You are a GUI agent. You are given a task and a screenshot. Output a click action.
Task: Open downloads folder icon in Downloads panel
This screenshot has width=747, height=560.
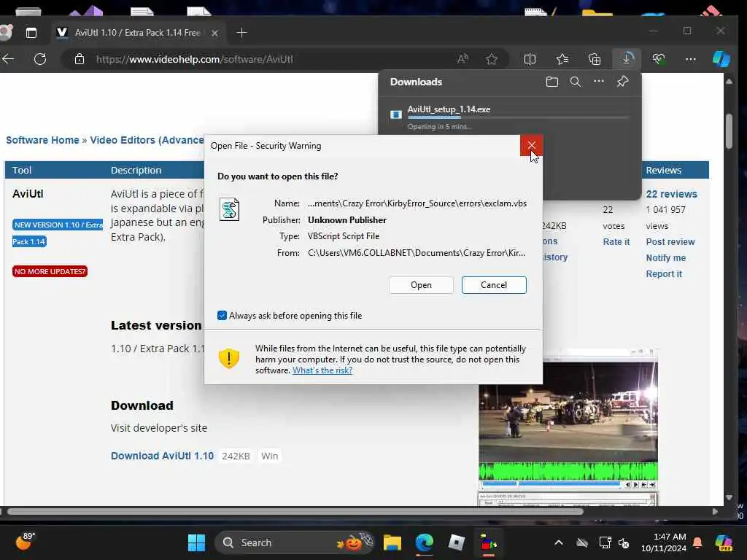point(551,82)
